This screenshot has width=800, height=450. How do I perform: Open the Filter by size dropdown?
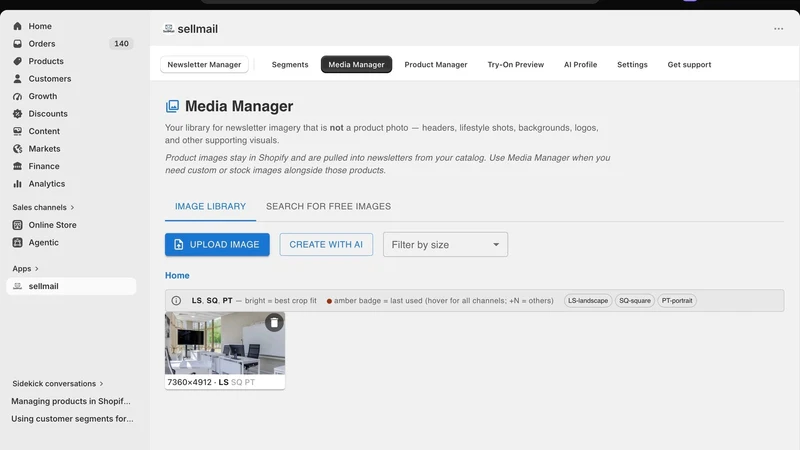click(445, 244)
